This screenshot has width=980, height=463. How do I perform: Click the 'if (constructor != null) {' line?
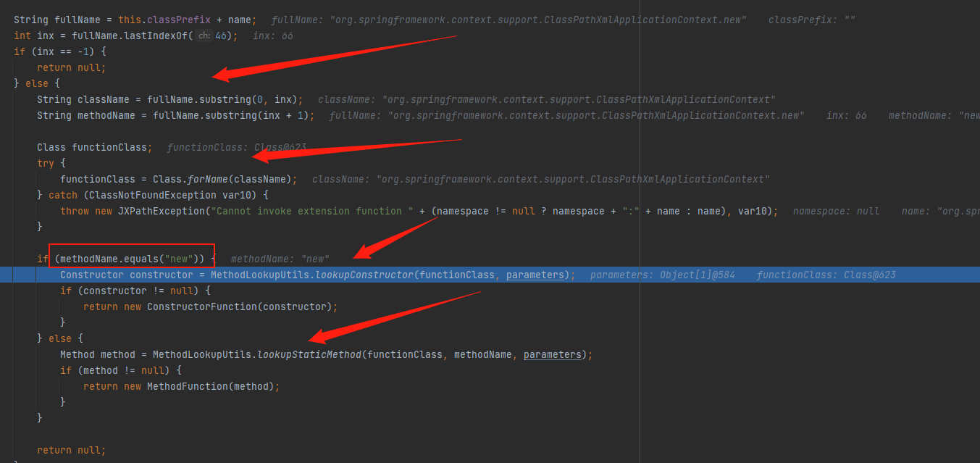pos(135,291)
